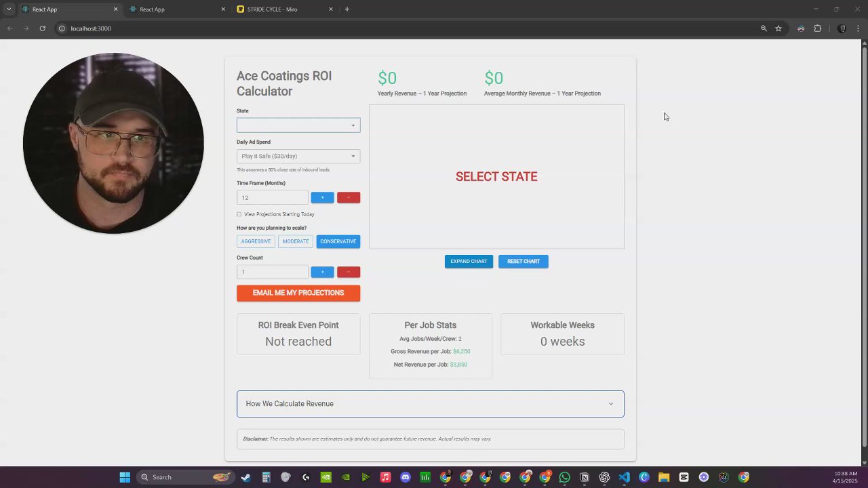
Task: Open ChatGPT from the taskbar
Action: (x=604, y=477)
